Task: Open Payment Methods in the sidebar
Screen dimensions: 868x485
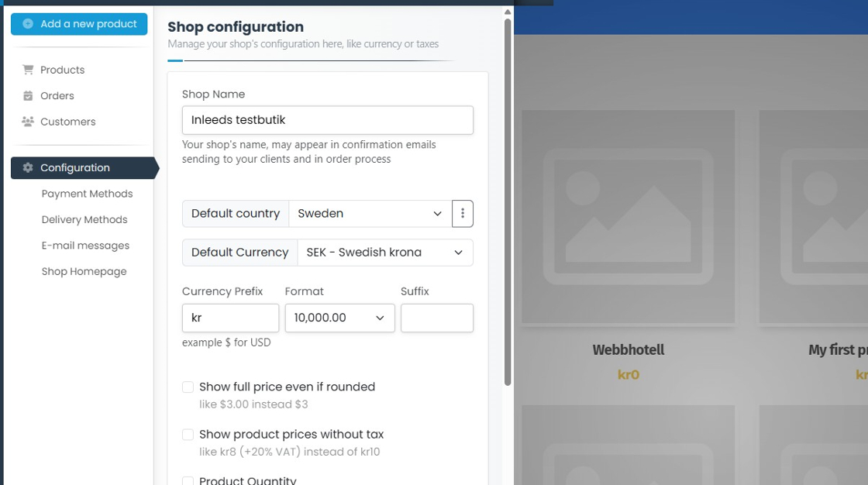Action: point(87,194)
